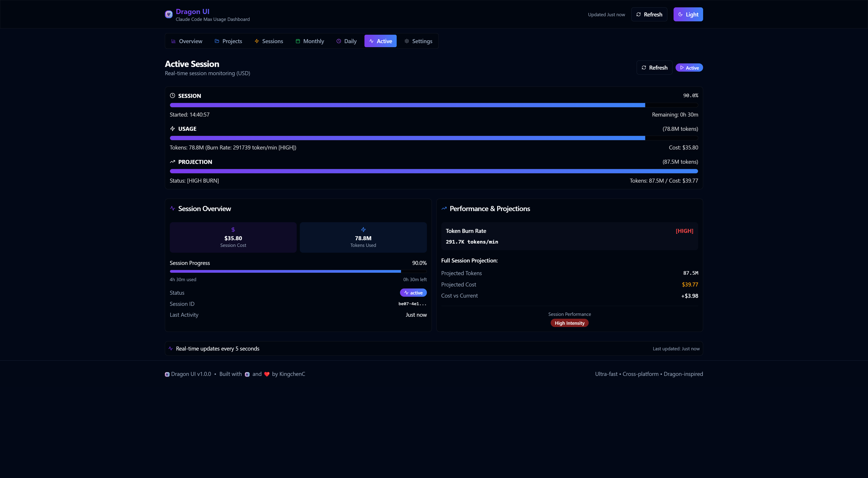Click the by KingchenC footer text
This screenshot has height=478, width=868.
point(288,374)
